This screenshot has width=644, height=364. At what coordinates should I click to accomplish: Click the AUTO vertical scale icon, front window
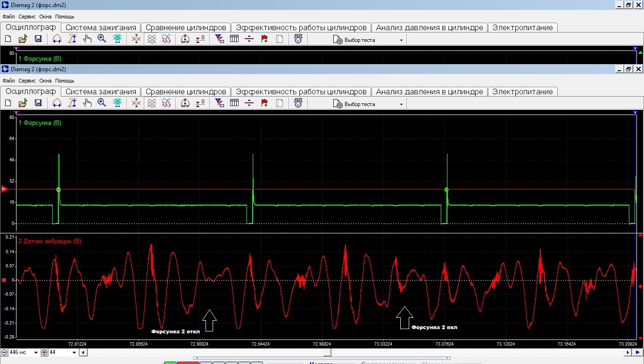tap(185, 103)
